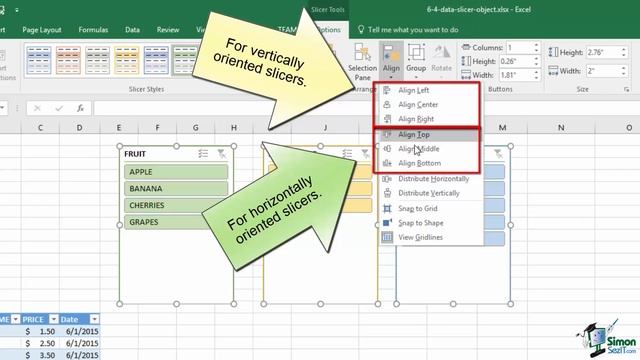Select column N header
The width and height of the screenshot is (640, 360).
click(561, 128)
